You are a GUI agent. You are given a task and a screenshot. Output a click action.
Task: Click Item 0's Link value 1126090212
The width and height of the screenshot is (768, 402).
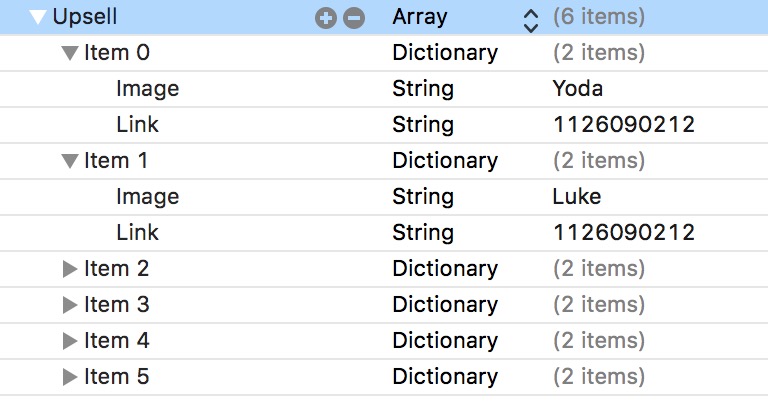tap(623, 125)
